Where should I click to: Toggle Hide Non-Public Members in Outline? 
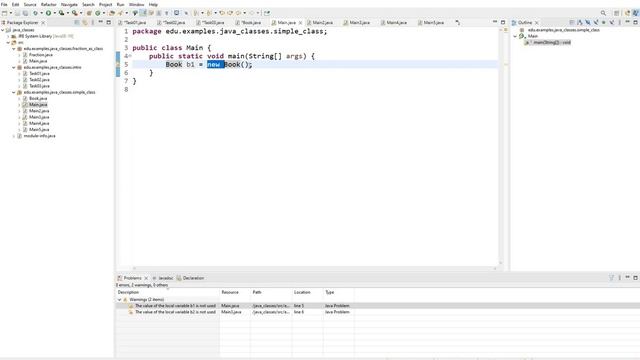pos(604,22)
